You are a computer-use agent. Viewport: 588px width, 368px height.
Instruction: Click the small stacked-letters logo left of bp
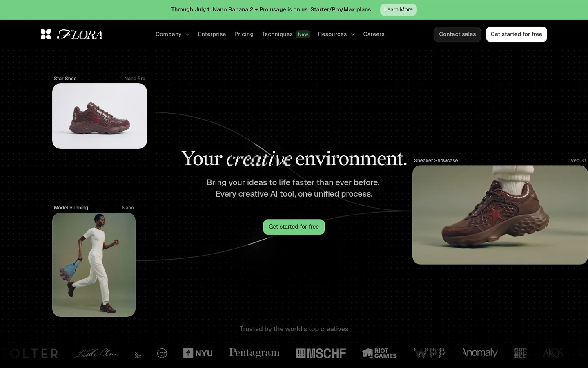tap(138, 353)
